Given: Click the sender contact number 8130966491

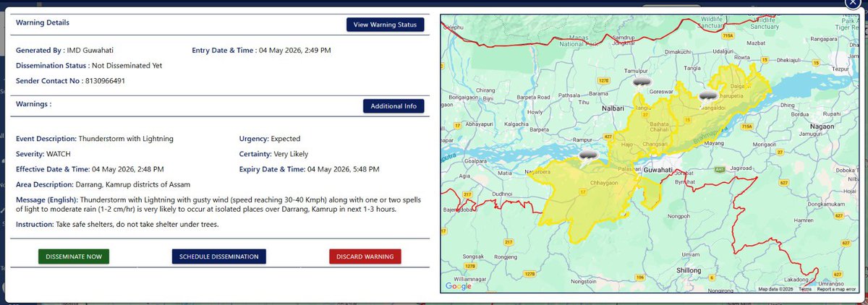Looking at the screenshot, I should (x=105, y=80).
